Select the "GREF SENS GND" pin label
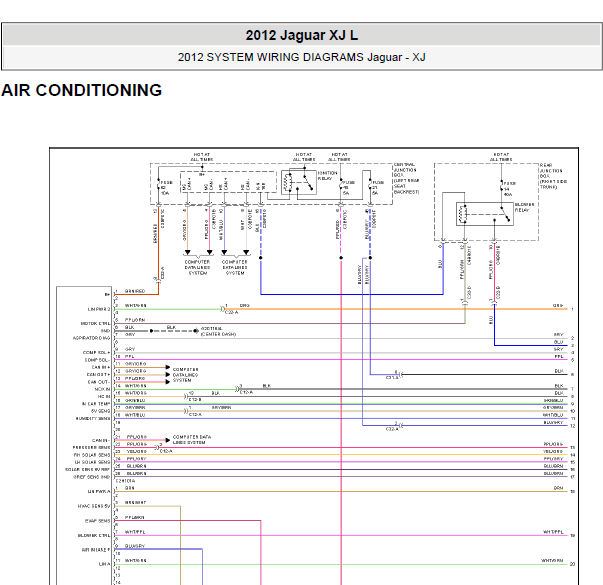Viewport: 603px width, 585px height. (x=92, y=477)
